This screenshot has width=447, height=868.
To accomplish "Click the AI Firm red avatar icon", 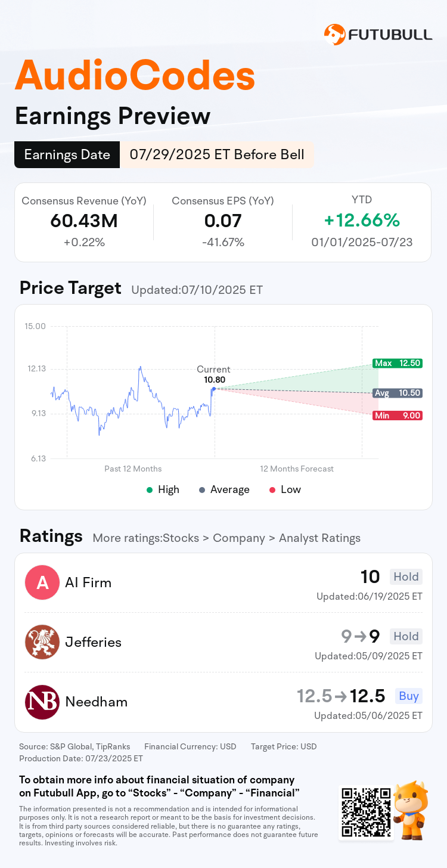I will pos(42,582).
